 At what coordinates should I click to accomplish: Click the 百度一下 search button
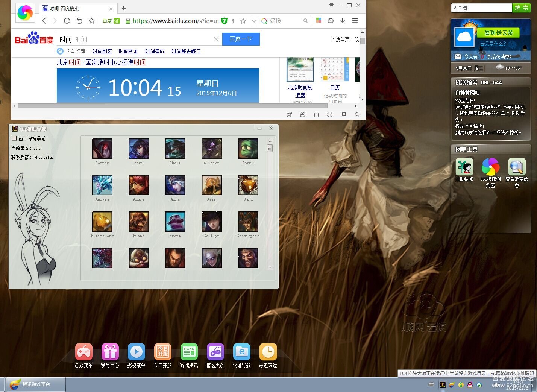241,39
